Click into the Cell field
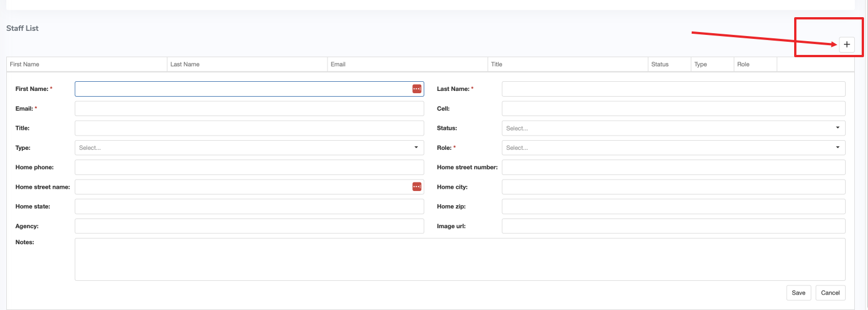The image size is (868, 310). [673, 109]
